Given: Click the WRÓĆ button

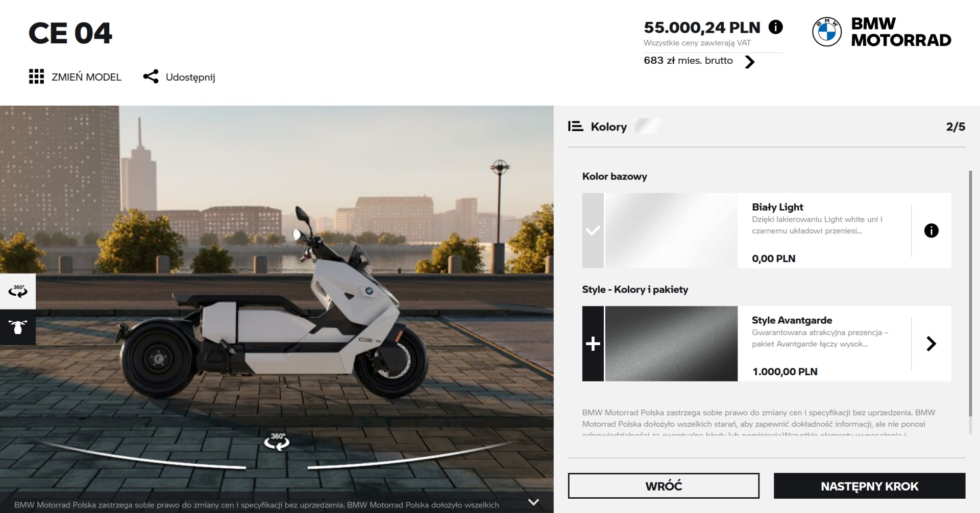Looking at the screenshot, I should 664,485.
